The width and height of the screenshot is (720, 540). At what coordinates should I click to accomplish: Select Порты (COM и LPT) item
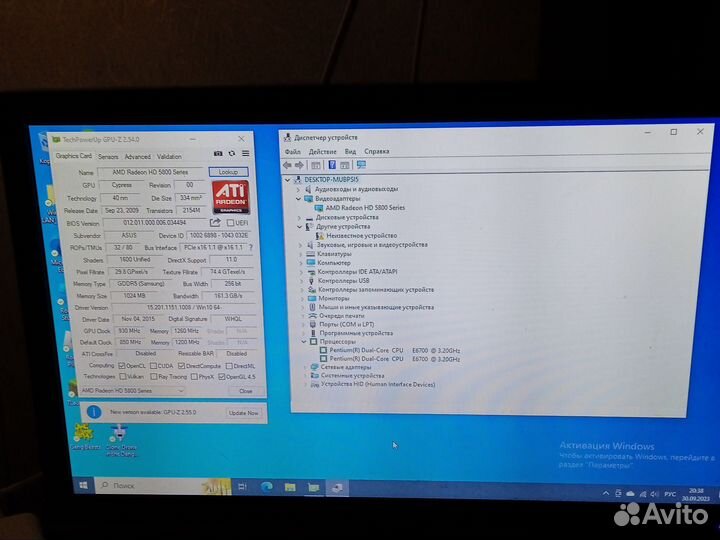(x=347, y=324)
